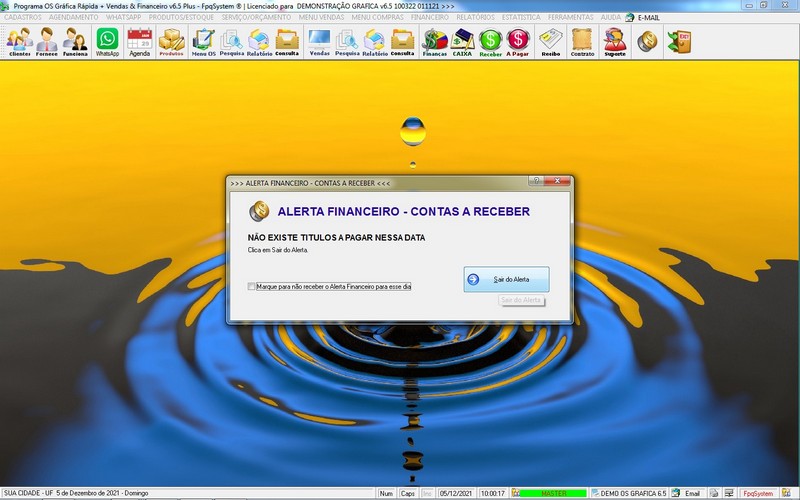Click the Num indicator in status bar
The image size is (800, 500).
tap(386, 493)
